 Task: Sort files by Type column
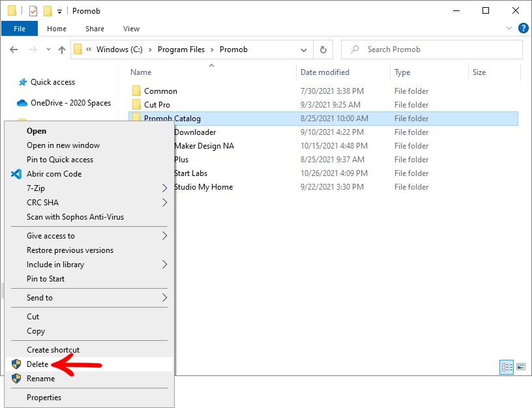coord(402,72)
